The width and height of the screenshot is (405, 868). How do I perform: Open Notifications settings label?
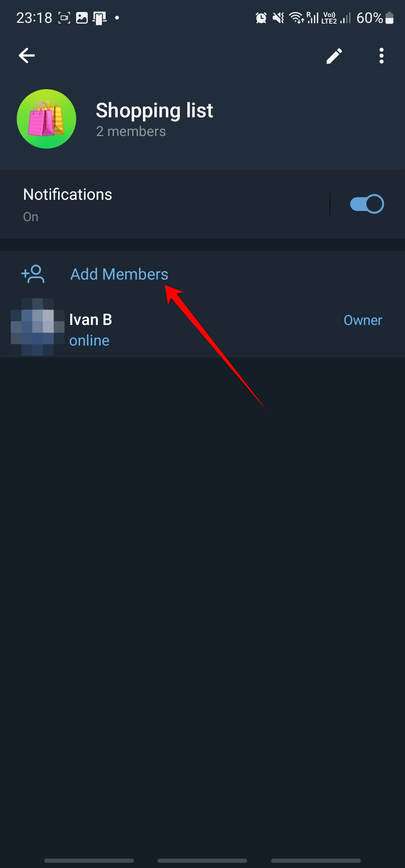67,195
